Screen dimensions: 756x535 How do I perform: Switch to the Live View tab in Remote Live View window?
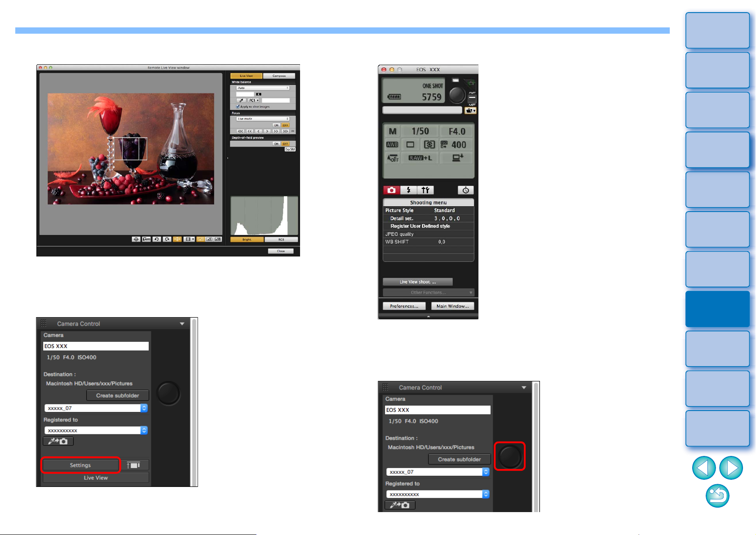246,76
